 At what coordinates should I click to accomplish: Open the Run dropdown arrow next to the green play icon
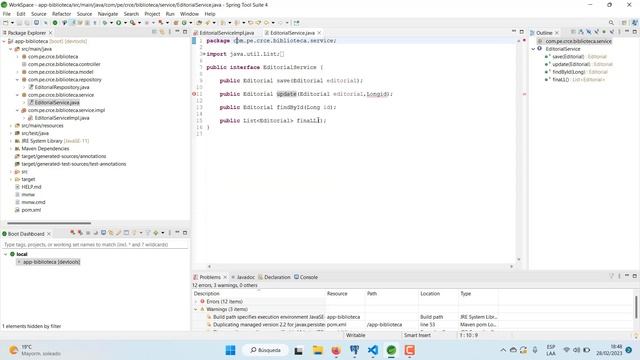click(x=125, y=23)
